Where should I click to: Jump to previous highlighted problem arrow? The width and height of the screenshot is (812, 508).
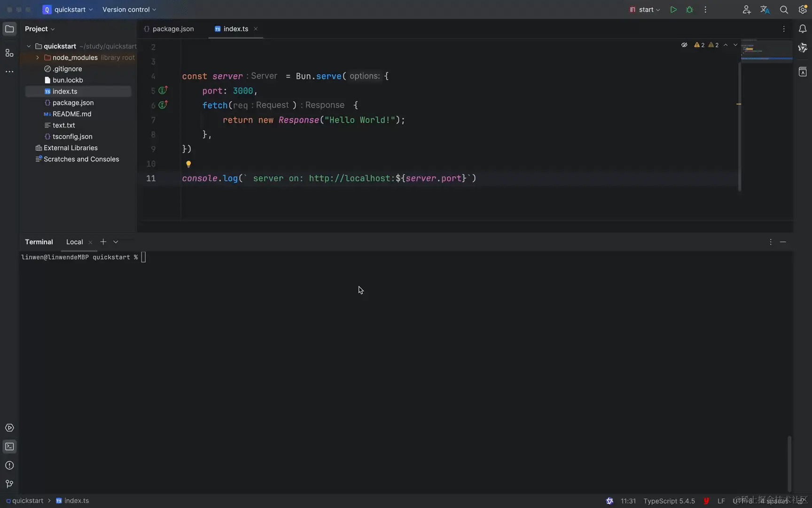[x=726, y=45]
